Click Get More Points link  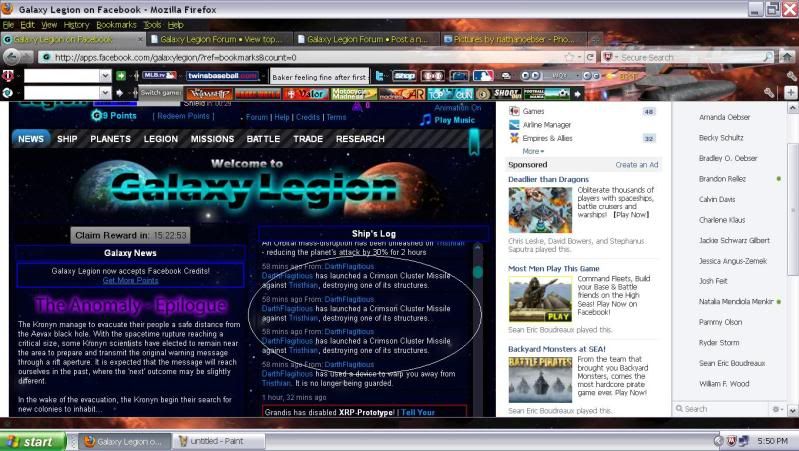(130, 280)
